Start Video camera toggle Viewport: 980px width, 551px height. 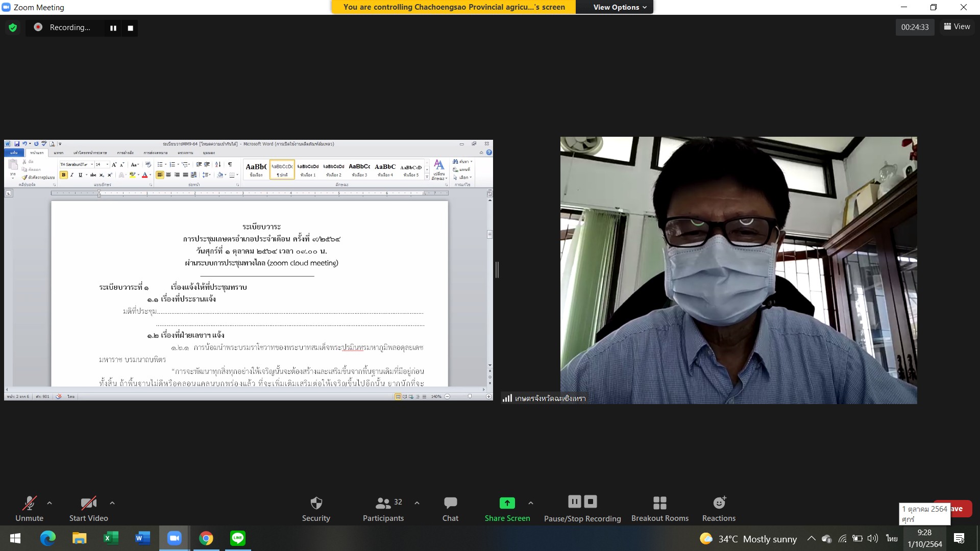(x=88, y=509)
